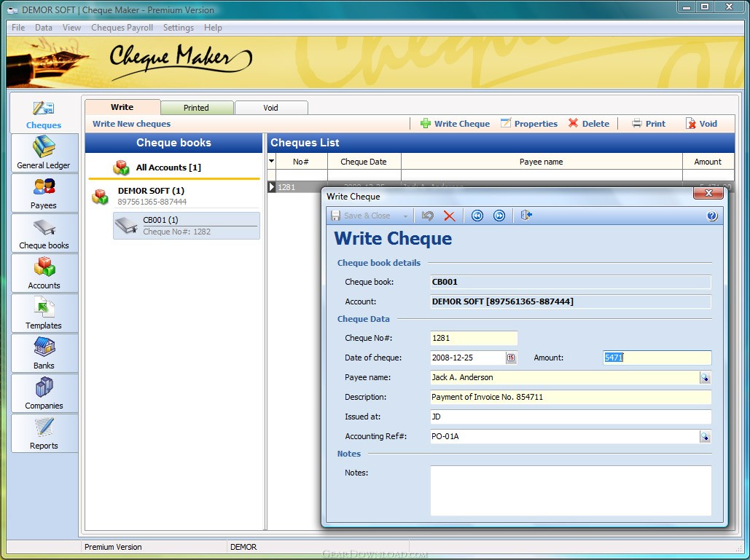
Task: Open the Settings menu
Action: (179, 28)
